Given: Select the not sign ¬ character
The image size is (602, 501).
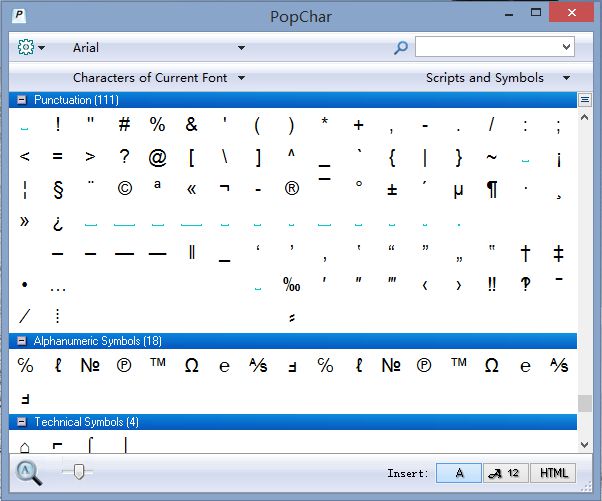Looking at the screenshot, I should (x=224, y=188).
